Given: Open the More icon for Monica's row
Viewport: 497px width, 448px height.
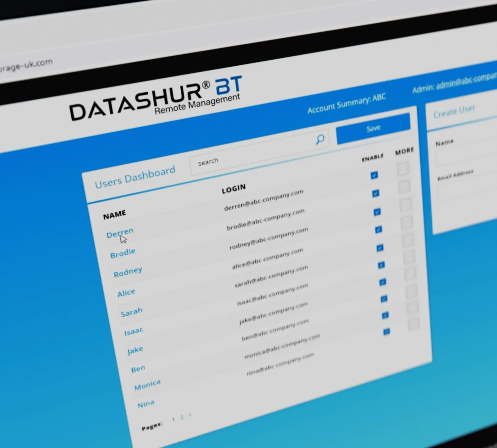Looking at the screenshot, I should point(413,308).
